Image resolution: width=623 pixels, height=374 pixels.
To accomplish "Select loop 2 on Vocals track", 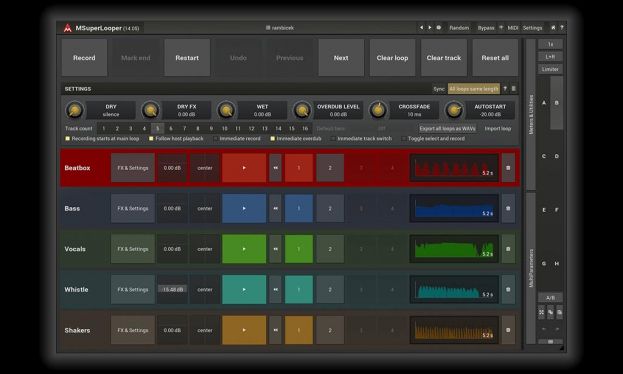I will pos(330,249).
